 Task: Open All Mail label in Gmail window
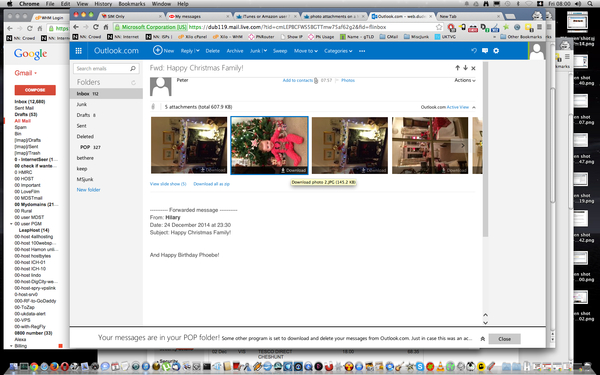[x=23, y=121]
